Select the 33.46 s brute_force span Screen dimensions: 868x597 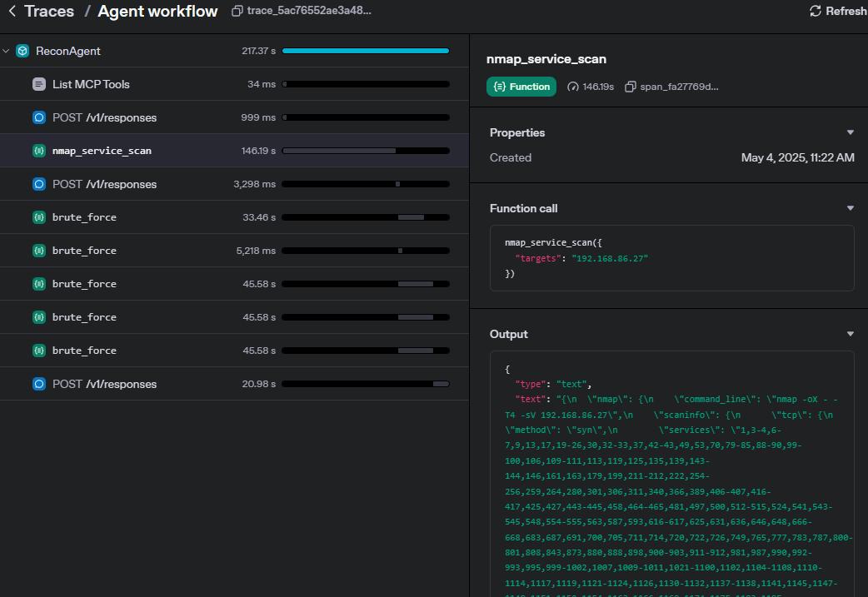coord(84,217)
